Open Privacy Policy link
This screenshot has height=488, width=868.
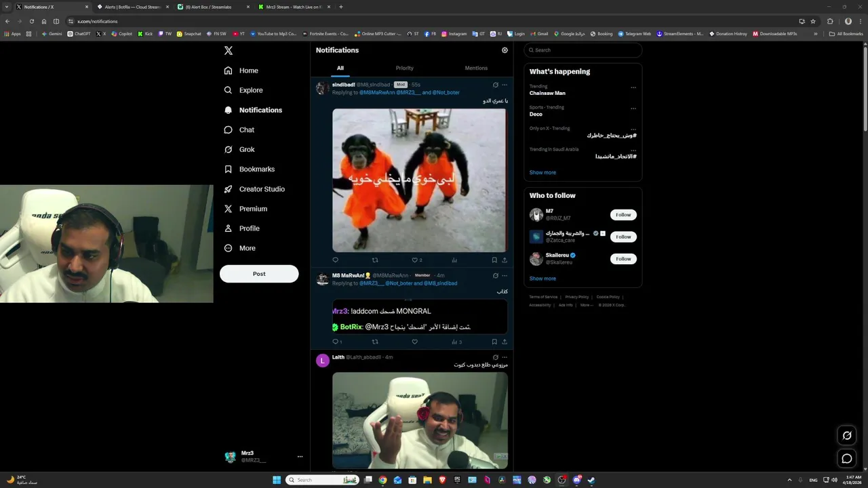(x=577, y=297)
